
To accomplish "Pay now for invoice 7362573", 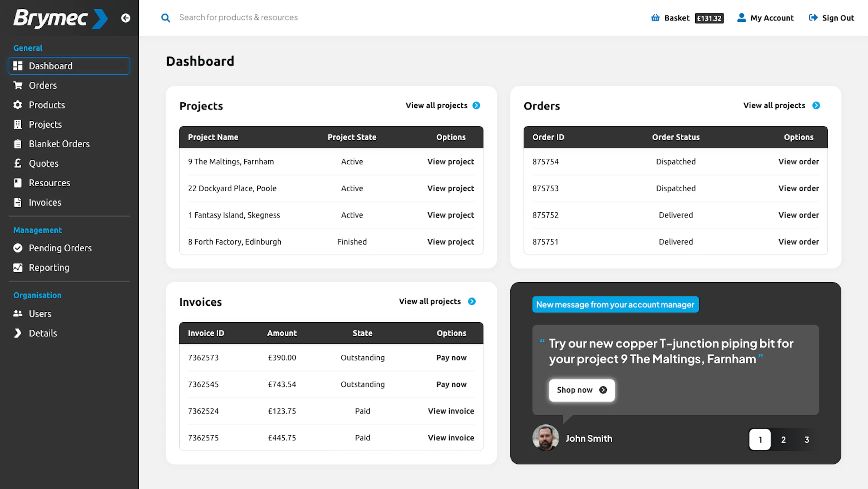I will click(451, 358).
